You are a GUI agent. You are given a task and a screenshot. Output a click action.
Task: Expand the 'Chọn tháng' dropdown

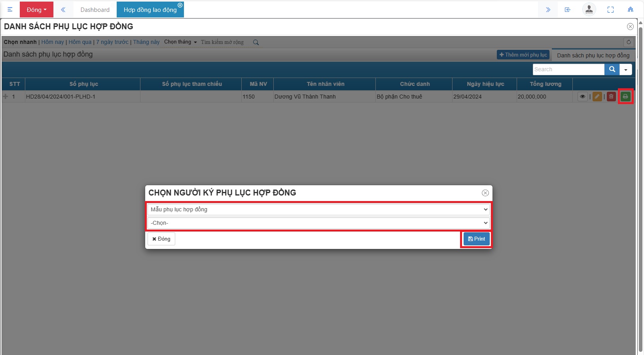click(180, 42)
